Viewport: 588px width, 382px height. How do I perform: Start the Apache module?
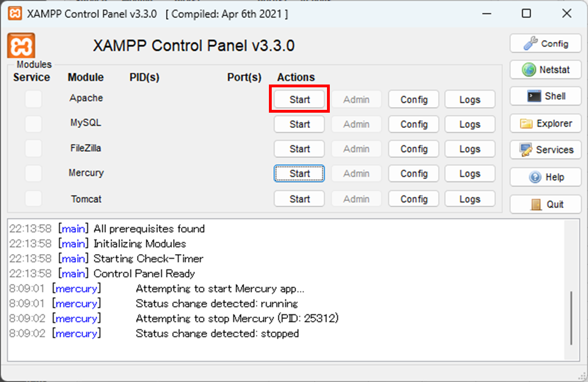coord(299,99)
